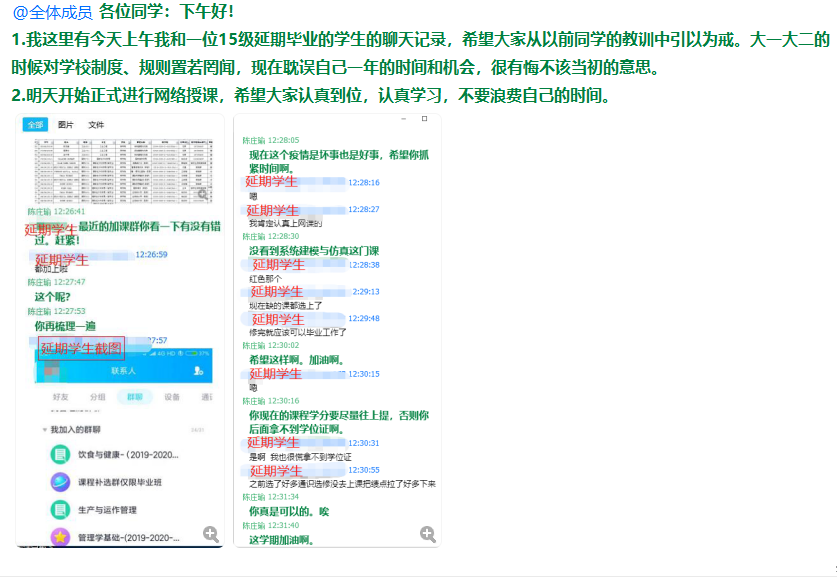Open the 生产与运作管理 group icon

pos(60,509)
